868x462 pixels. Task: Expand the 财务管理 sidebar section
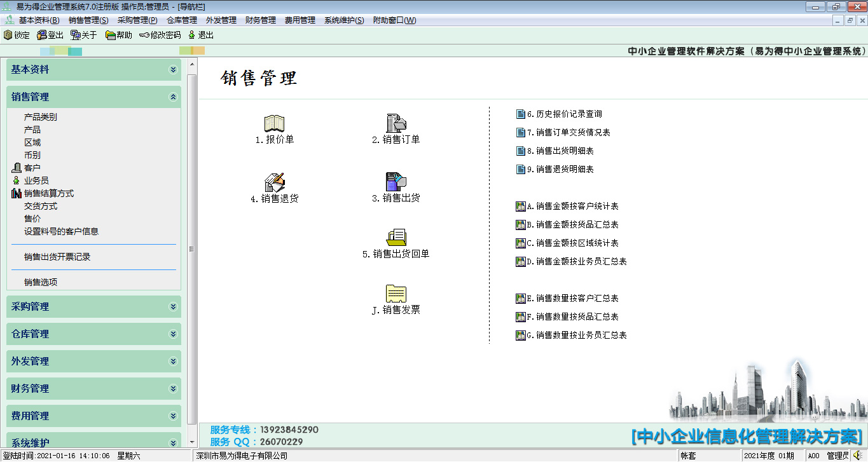(173, 388)
